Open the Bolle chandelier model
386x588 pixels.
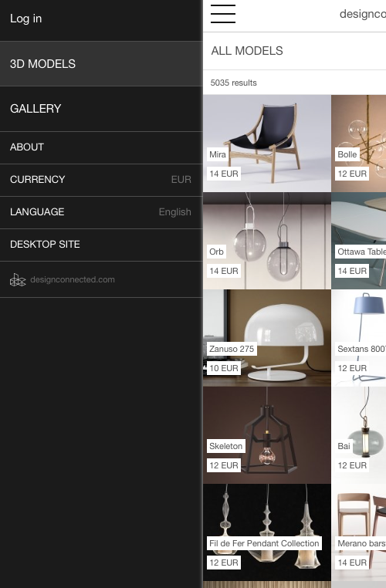coord(359,144)
